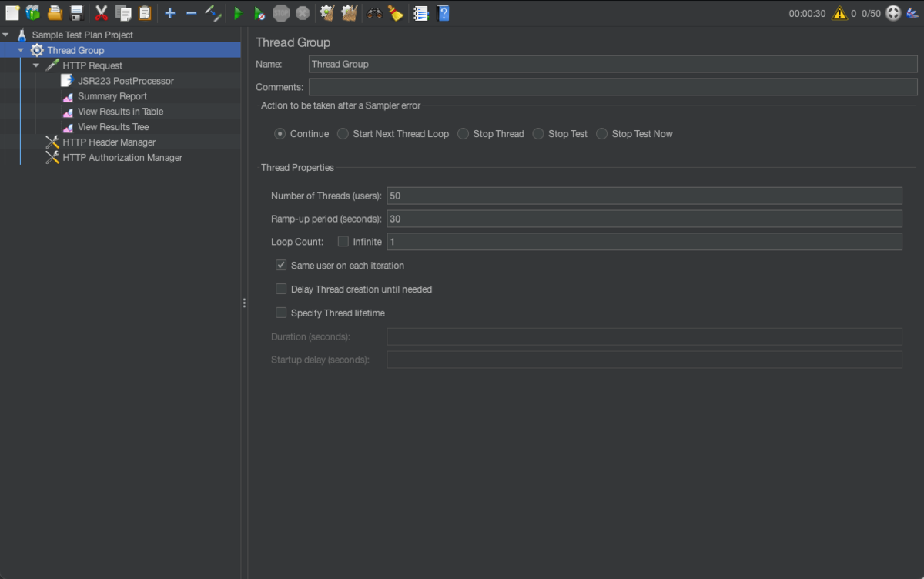Viewport: 924px width, 579px height.
Task: Choose the Stop Test radio option
Action: (x=538, y=134)
